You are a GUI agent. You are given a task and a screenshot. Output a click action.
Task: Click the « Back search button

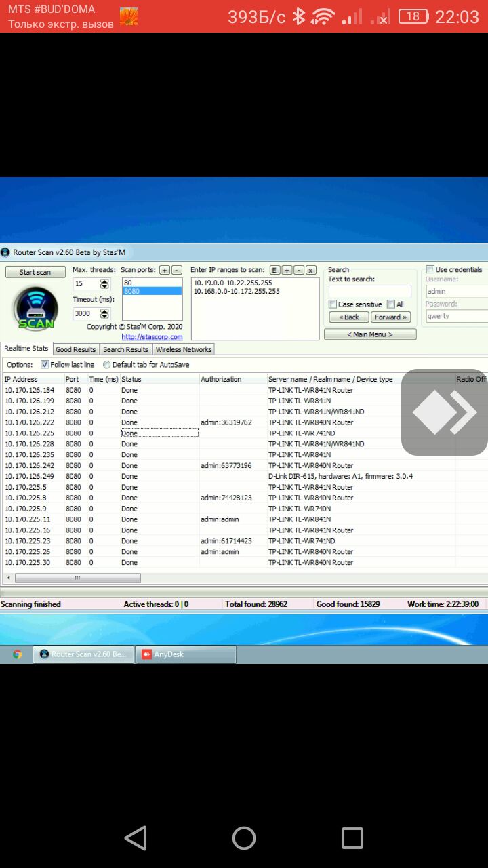(349, 317)
